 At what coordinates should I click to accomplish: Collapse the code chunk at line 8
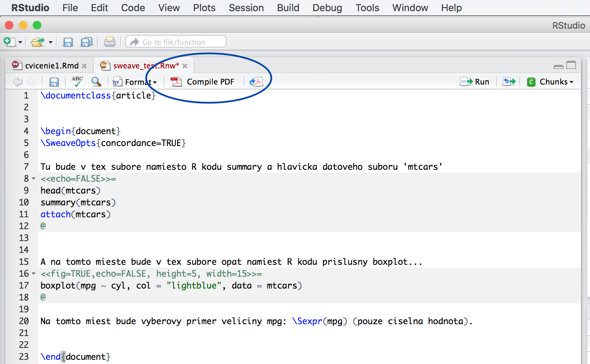click(x=34, y=179)
